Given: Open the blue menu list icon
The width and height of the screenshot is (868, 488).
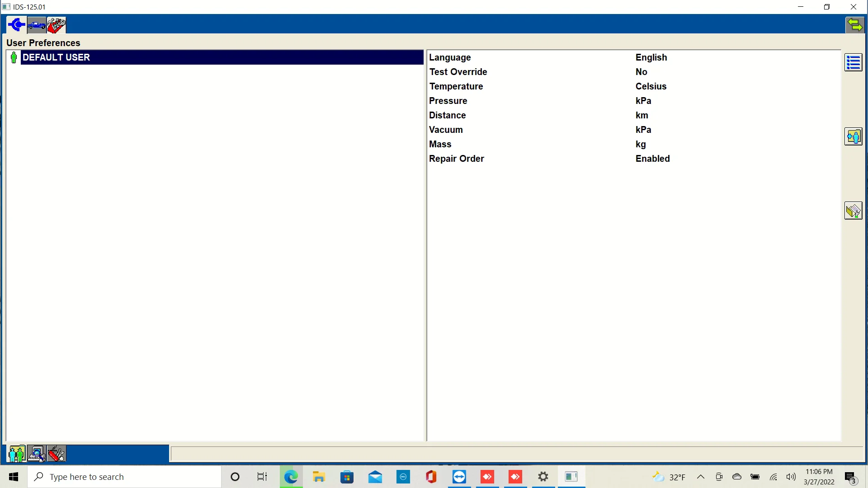Looking at the screenshot, I should [x=854, y=62].
